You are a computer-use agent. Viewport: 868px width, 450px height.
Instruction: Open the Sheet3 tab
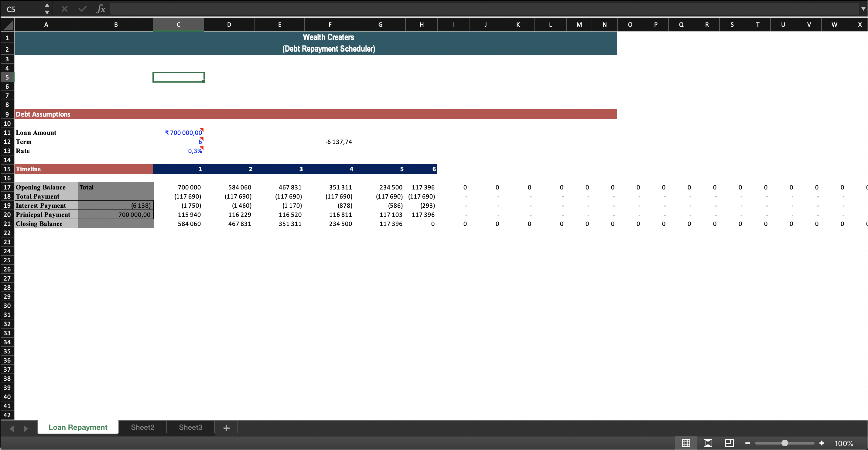(190, 427)
